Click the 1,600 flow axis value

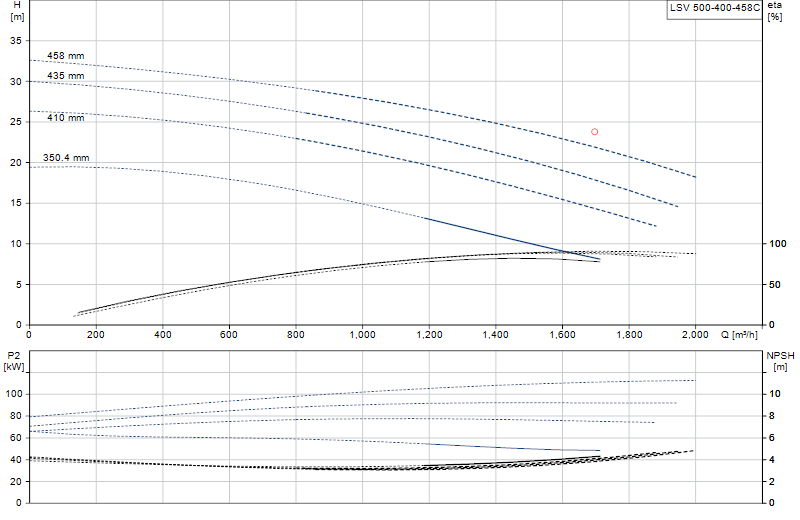point(562,335)
